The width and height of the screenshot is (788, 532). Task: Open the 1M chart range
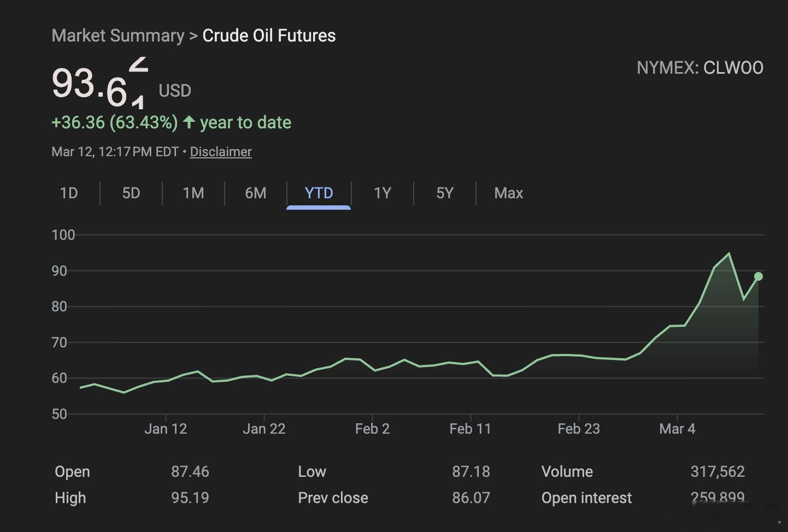coord(193,193)
